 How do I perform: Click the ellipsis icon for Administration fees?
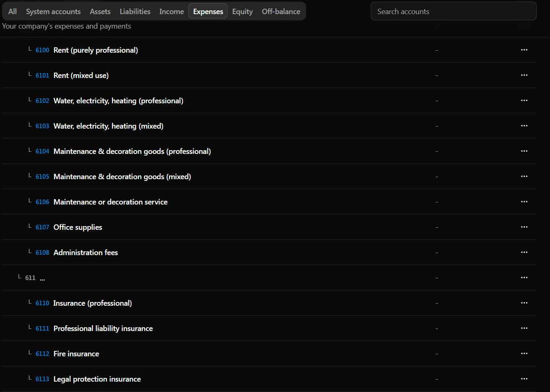tap(524, 252)
